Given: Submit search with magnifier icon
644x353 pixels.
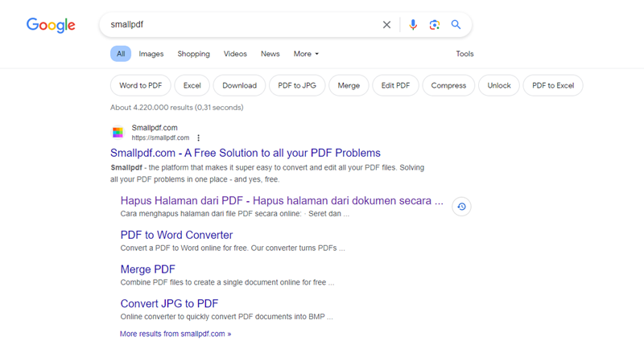Looking at the screenshot, I should coord(456,25).
